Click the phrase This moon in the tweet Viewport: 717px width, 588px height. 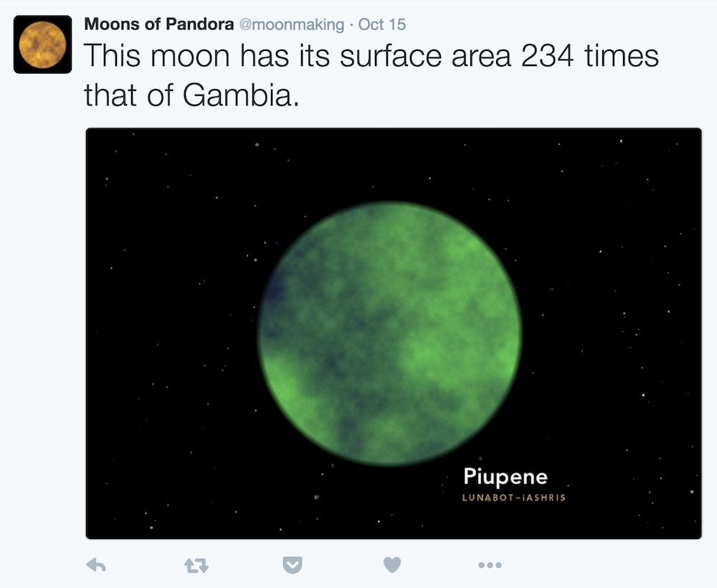tap(157, 56)
